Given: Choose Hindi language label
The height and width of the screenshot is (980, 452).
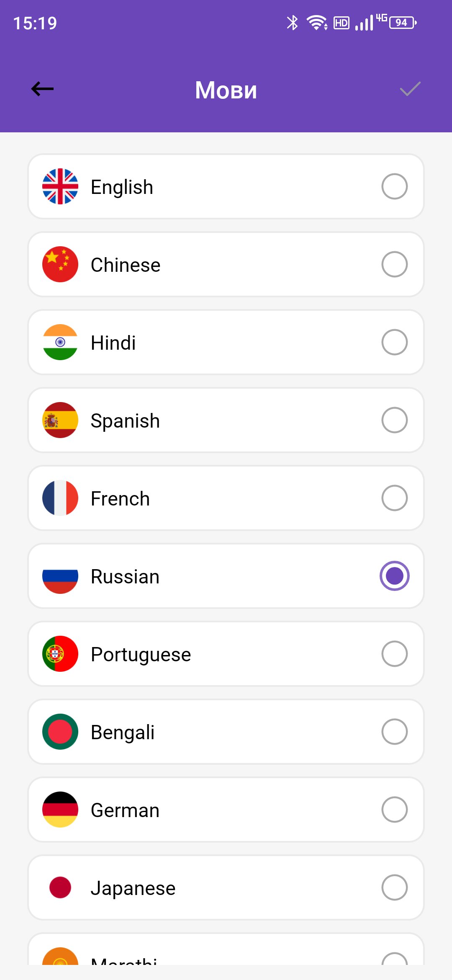Looking at the screenshot, I should click(113, 343).
